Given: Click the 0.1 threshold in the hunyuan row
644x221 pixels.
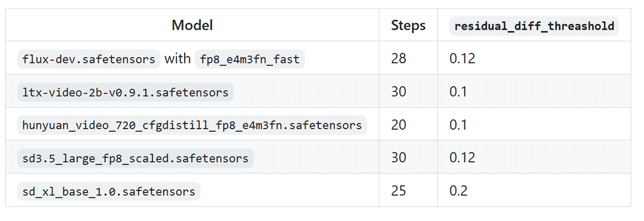Looking at the screenshot, I should [x=458, y=125].
